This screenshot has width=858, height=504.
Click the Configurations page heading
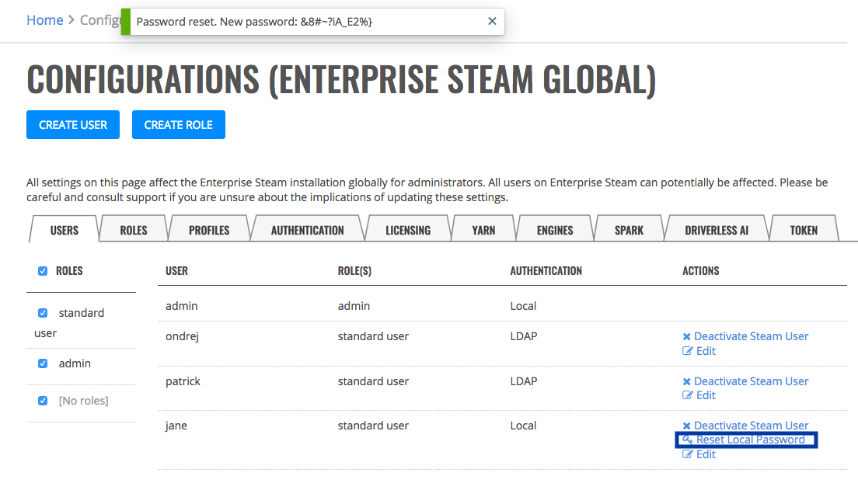click(x=341, y=80)
